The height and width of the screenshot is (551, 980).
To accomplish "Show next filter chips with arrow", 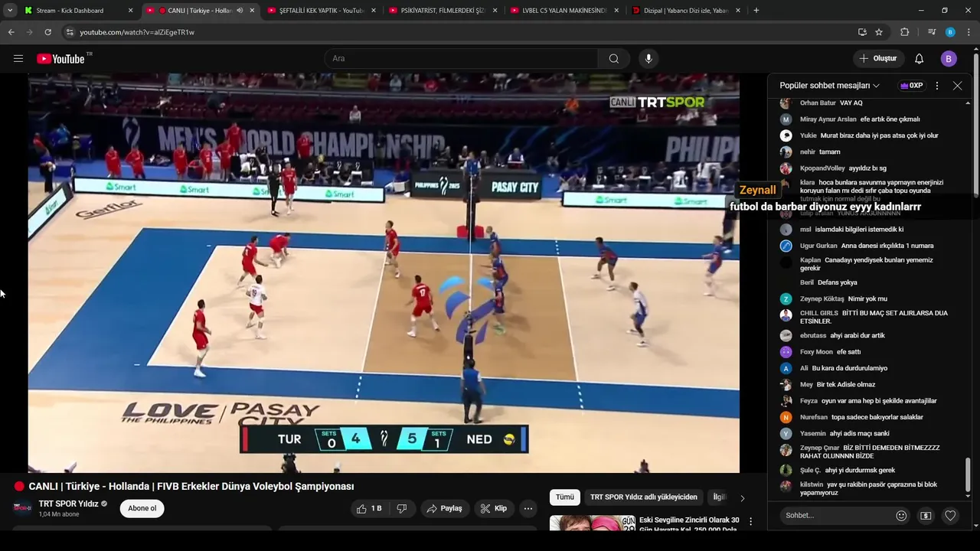I will (x=742, y=498).
